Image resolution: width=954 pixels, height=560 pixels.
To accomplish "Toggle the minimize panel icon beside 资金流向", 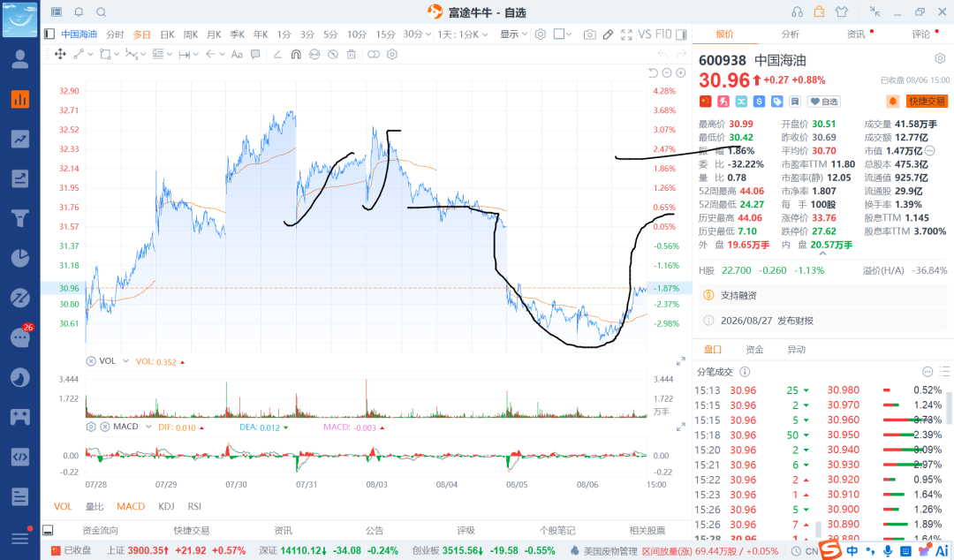I will pyautogui.click(x=48, y=530).
